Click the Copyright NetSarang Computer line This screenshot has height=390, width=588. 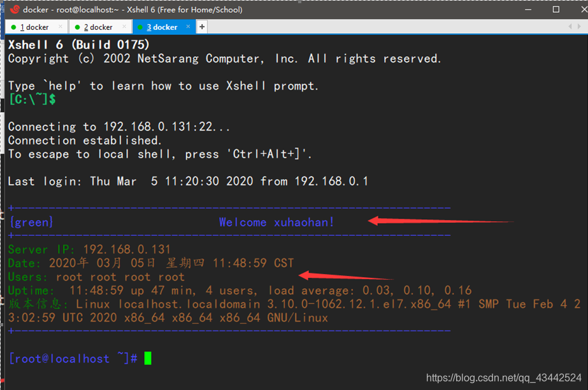[224, 59]
